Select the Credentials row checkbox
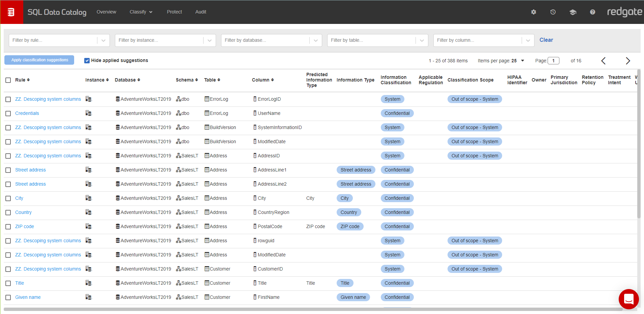This screenshot has height=314, width=644. click(x=8, y=114)
